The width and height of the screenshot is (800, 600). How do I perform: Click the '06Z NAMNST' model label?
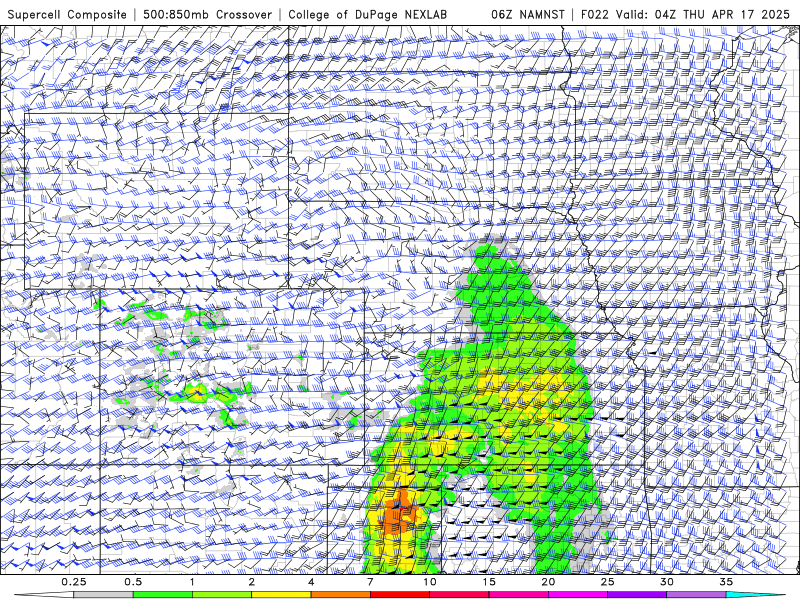pos(528,14)
